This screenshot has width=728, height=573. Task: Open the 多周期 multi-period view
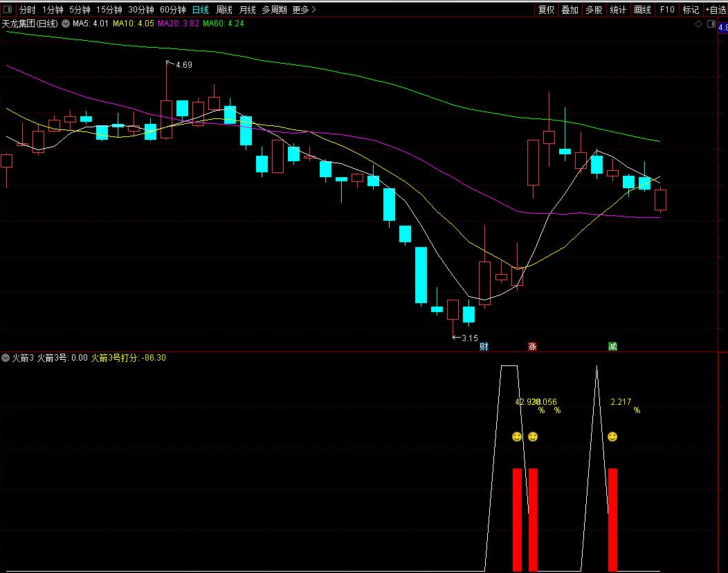click(274, 10)
